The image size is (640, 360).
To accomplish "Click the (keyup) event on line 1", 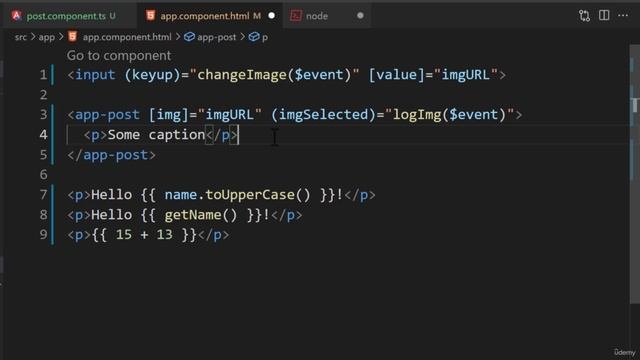I will [x=153, y=75].
